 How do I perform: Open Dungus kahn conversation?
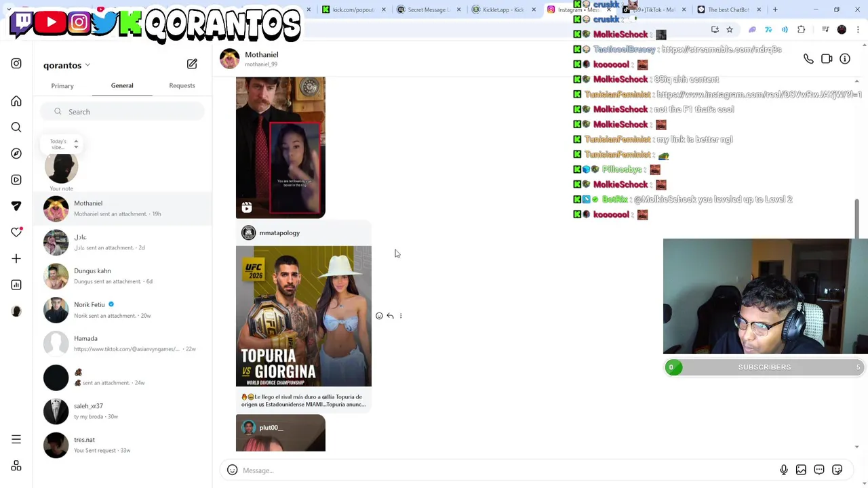tap(122, 276)
